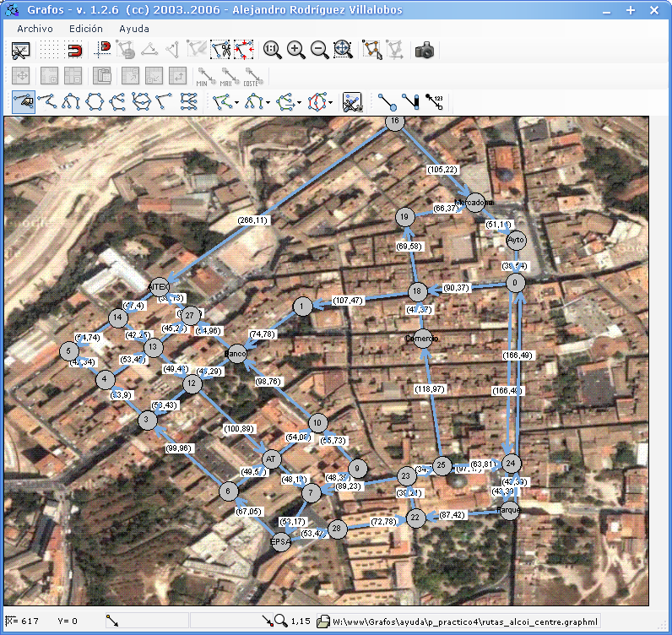The image size is (672, 635).
Task: Select the scissors cut tool
Action: click(220, 51)
